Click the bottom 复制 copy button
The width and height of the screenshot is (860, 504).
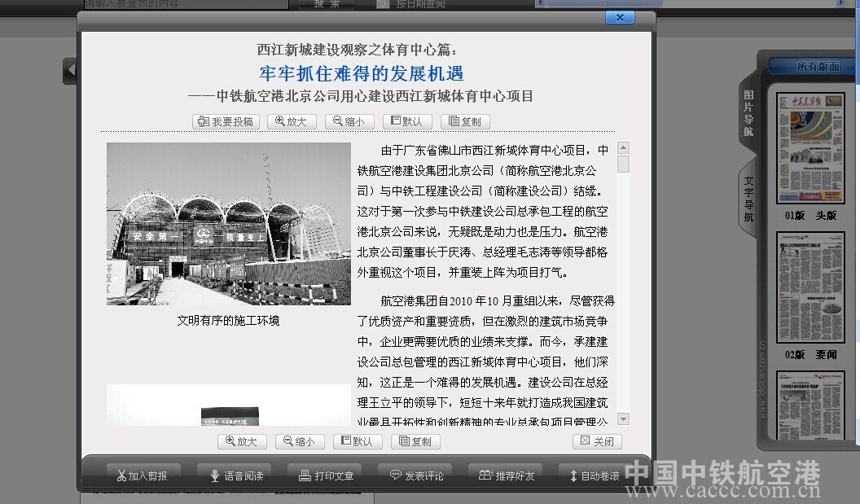pyautogui.click(x=415, y=441)
